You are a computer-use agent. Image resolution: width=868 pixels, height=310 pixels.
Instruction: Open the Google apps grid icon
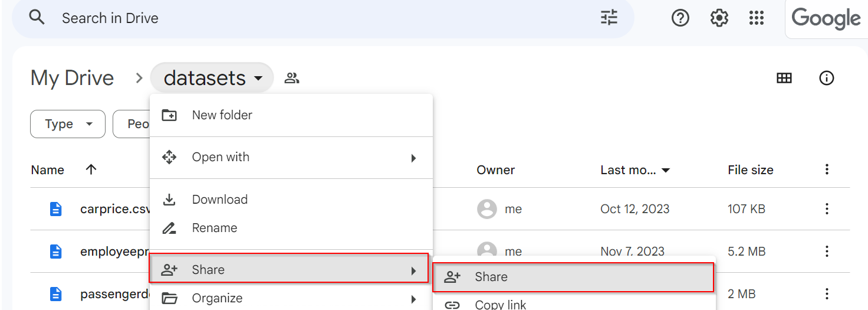(x=757, y=18)
